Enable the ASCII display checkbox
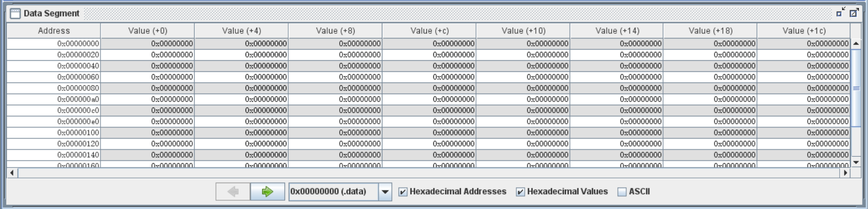868x209 pixels. click(622, 192)
